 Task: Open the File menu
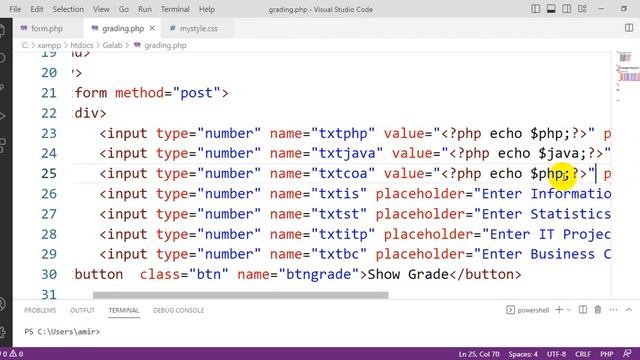[x=15, y=9]
